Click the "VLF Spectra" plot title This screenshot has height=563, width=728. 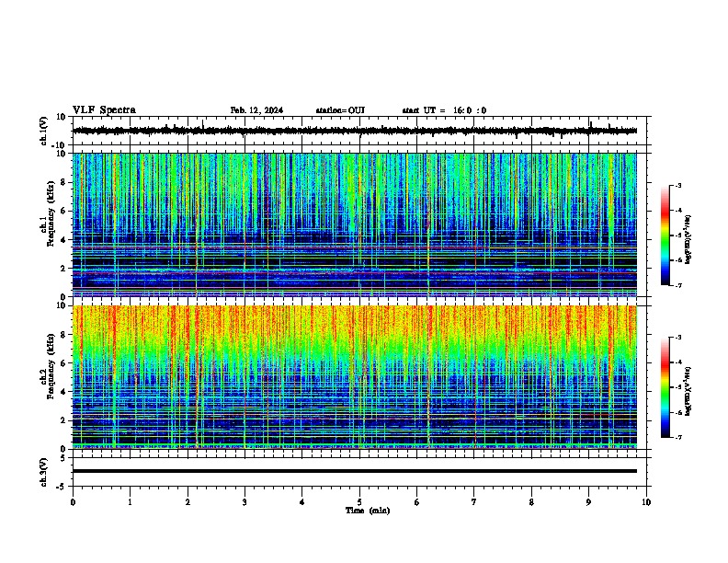click(x=104, y=110)
